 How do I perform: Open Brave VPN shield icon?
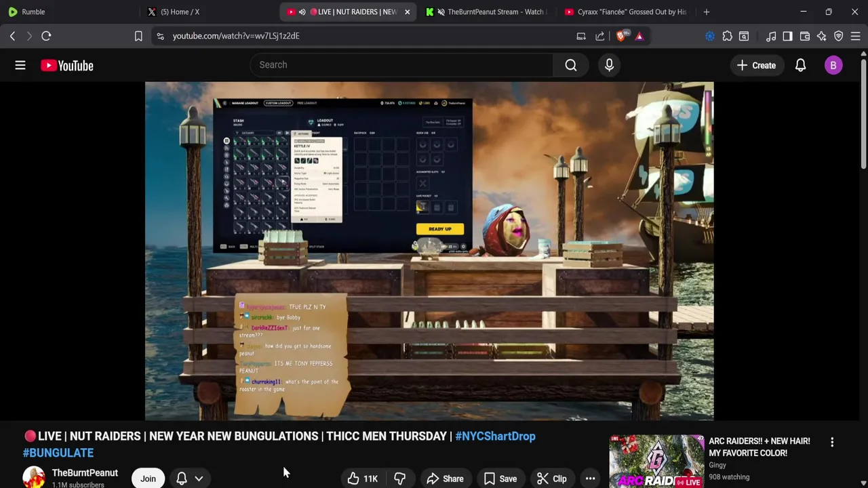coord(838,36)
